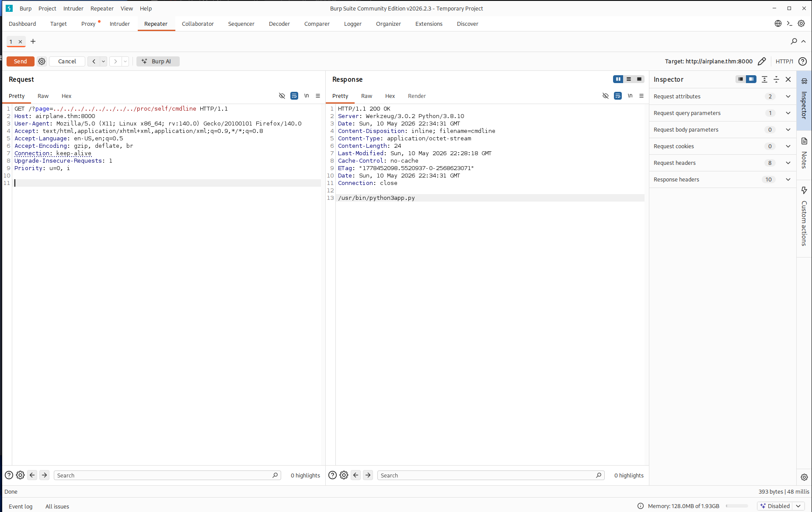Go to next response search match
812x512 pixels.
click(x=368, y=475)
